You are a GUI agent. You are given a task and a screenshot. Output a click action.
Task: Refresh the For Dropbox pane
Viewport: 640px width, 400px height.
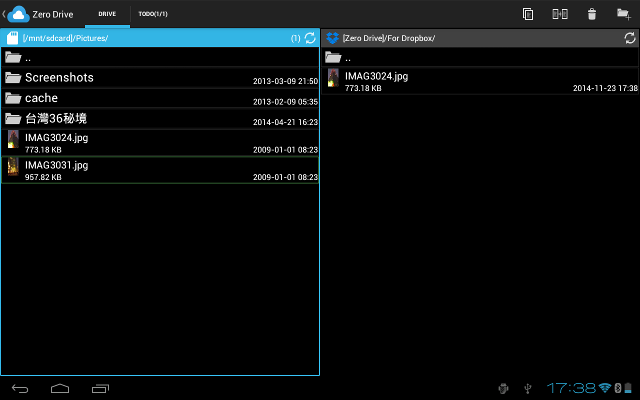point(630,38)
